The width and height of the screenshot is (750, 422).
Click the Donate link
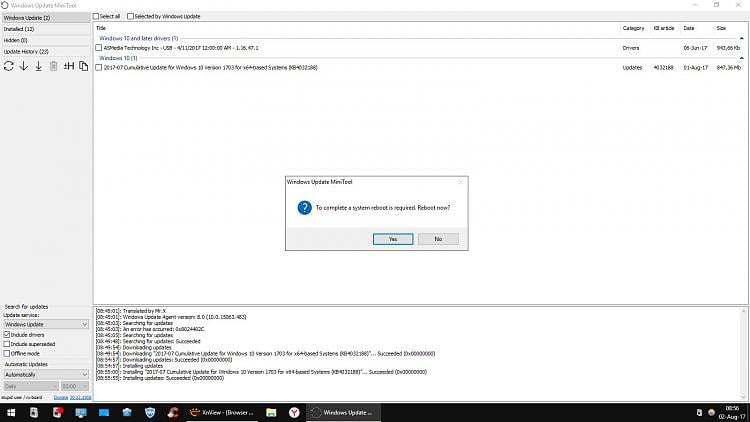coord(61,398)
